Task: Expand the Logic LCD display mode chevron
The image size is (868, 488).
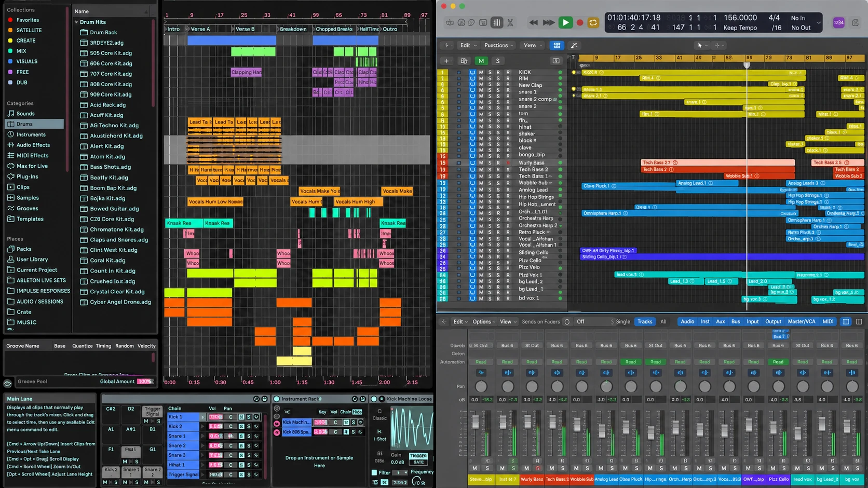Action: point(818,22)
